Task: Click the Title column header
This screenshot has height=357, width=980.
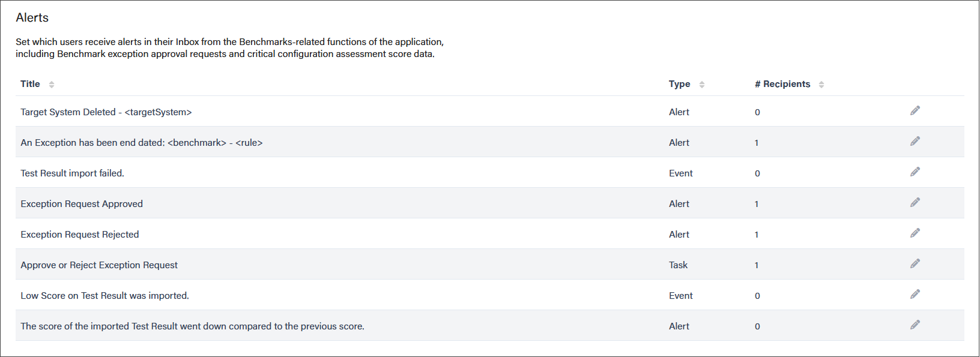Action: [x=30, y=84]
